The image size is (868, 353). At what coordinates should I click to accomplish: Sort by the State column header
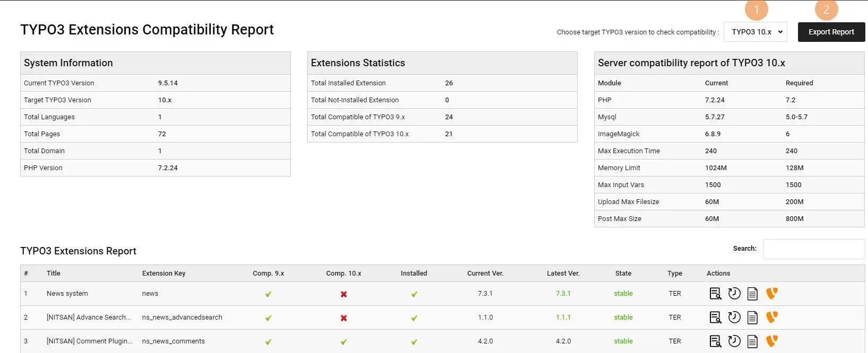(x=623, y=273)
